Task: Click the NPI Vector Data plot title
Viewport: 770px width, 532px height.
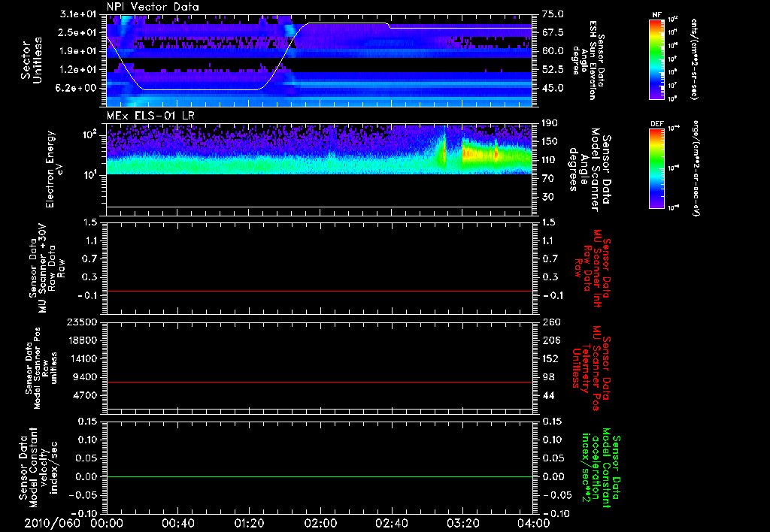Action: click(153, 7)
